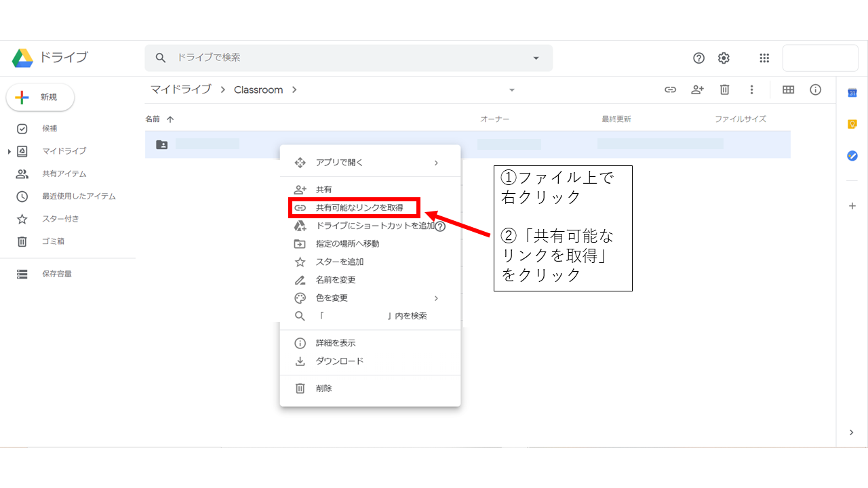Open the help question mark icon
868x488 pixels.
(x=698, y=58)
